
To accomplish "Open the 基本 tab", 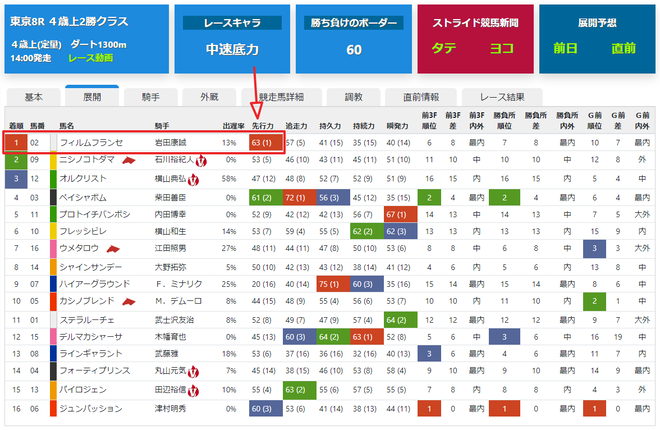I will 33,97.
